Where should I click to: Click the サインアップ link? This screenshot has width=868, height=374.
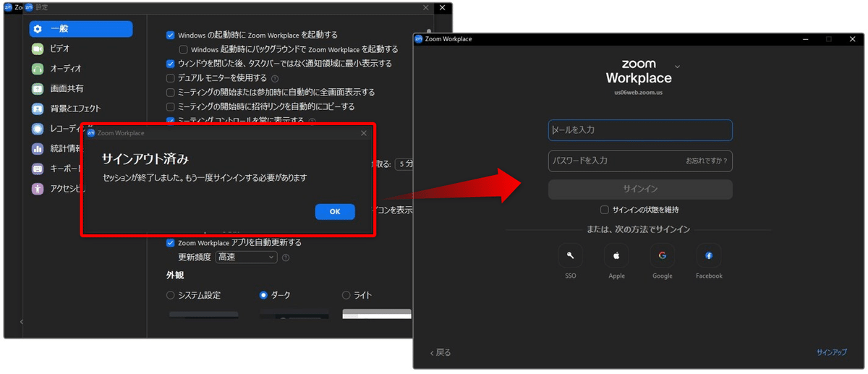[832, 353]
